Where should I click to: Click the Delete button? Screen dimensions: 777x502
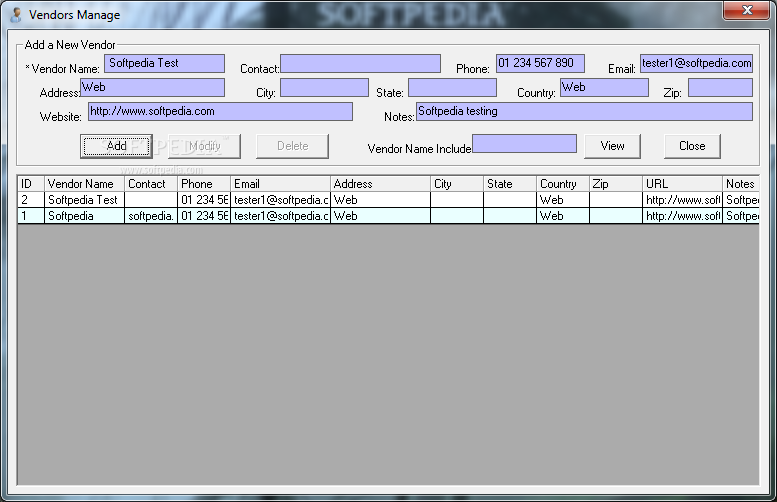tap(292, 146)
